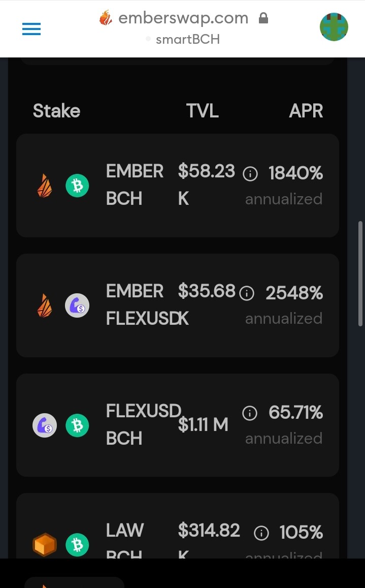Click the flexUSD token icon in EMBER FLEXUSD row
Image resolution: width=365 pixels, height=588 pixels.
[x=77, y=305]
